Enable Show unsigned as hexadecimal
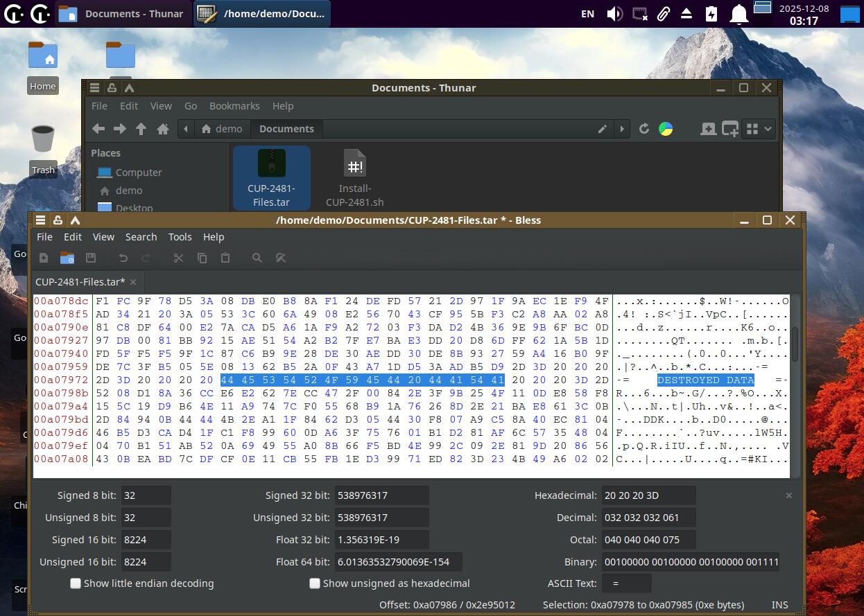Viewport: 864px width, 616px height. coord(315,583)
